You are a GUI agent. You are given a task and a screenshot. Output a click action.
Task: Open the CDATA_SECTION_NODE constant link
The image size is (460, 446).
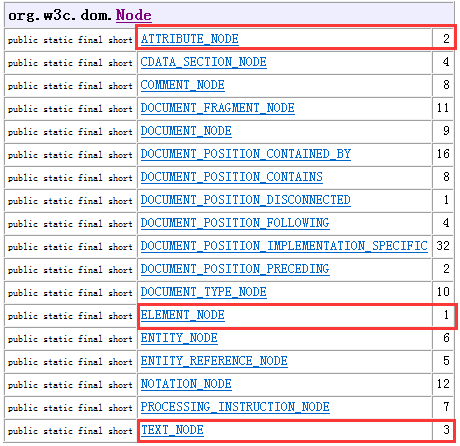[204, 62]
